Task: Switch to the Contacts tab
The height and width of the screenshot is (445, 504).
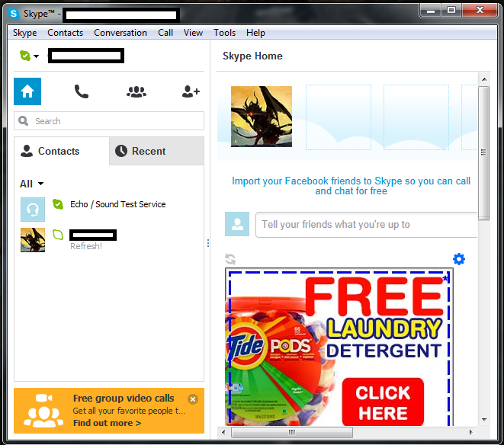Action: (x=62, y=151)
